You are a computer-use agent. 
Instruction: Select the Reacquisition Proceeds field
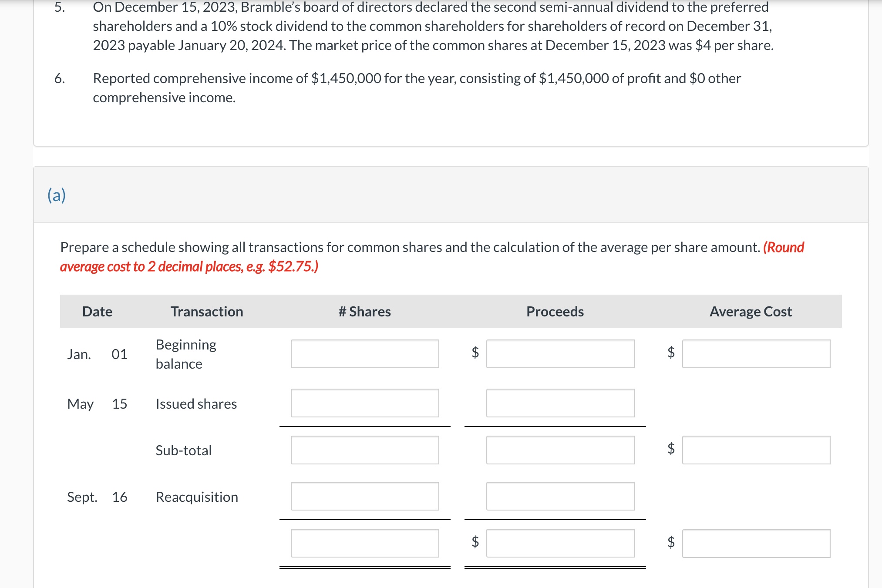pos(560,496)
